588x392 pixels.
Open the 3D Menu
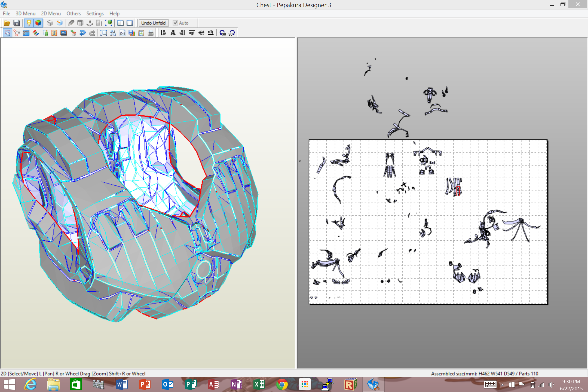point(26,13)
